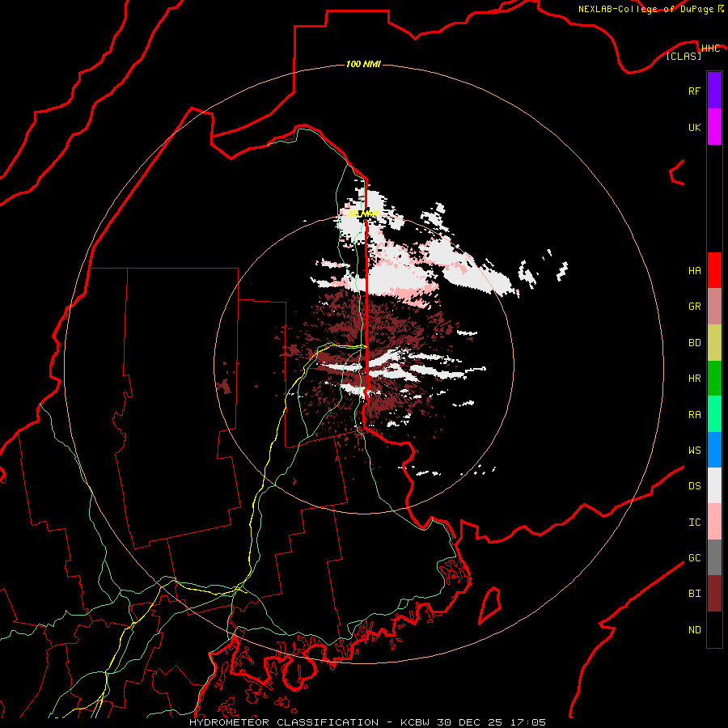Click the salmon GR legend color swatch
Image resolution: width=728 pixels, height=728 pixels.
[x=714, y=307]
